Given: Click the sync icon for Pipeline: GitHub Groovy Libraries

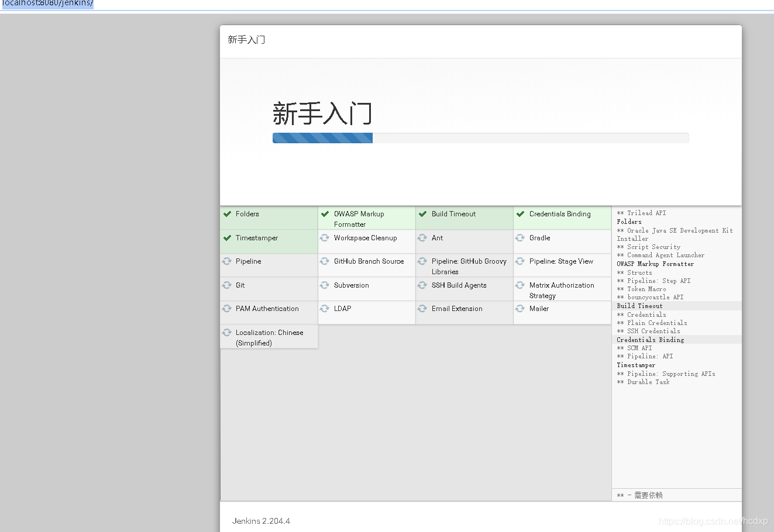Looking at the screenshot, I should 422,261.
